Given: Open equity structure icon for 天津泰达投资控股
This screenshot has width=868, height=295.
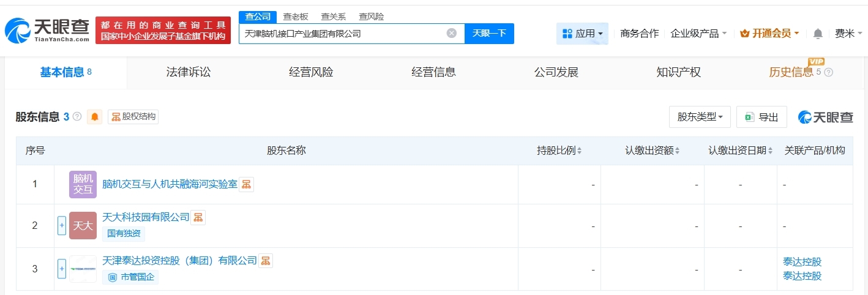Looking at the screenshot, I should (x=266, y=261).
